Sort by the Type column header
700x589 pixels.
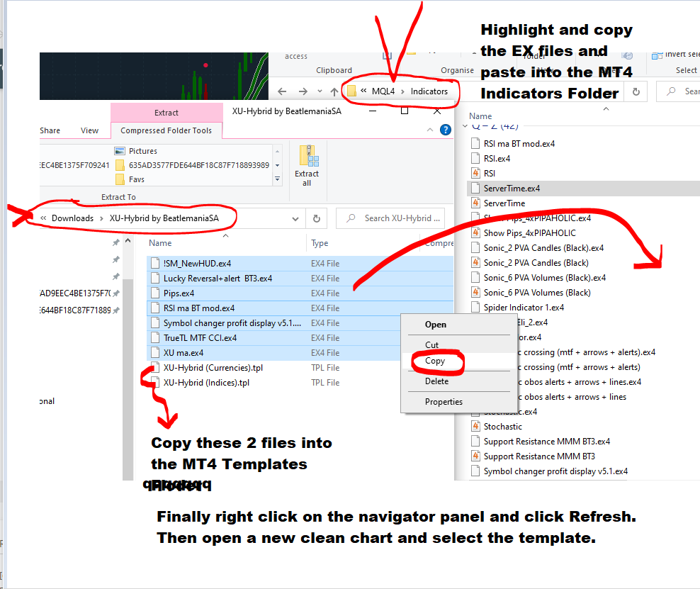pyautogui.click(x=320, y=243)
